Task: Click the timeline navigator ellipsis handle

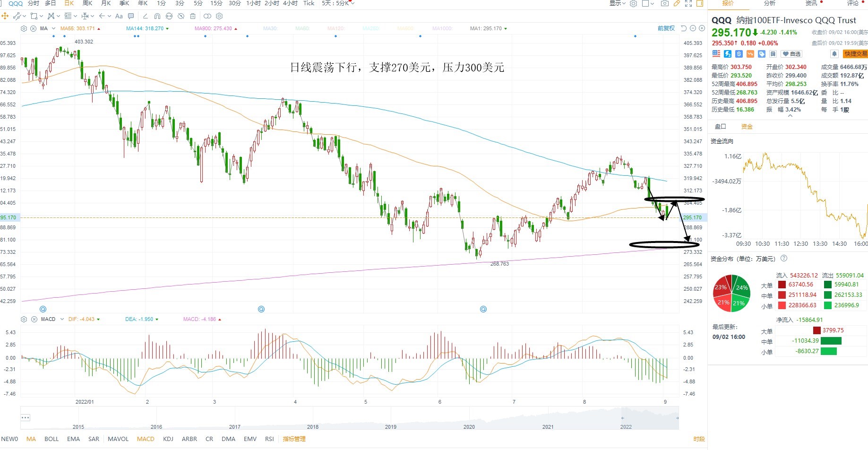Action: pos(26,417)
